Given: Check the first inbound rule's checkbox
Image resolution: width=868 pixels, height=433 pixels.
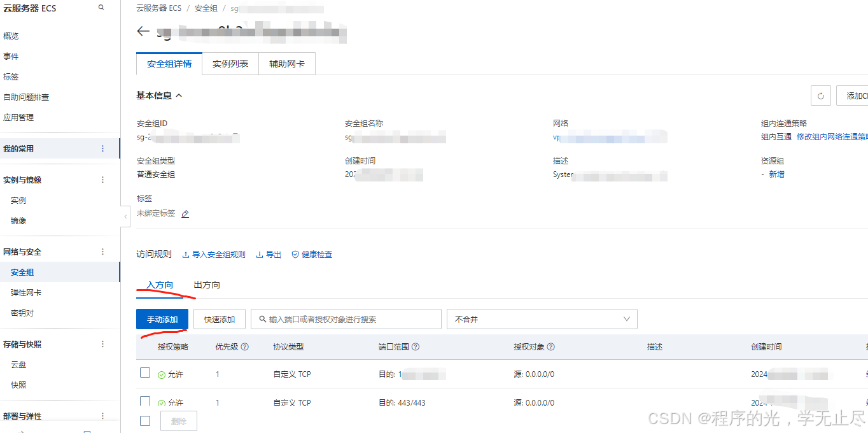Looking at the screenshot, I should click(x=145, y=373).
